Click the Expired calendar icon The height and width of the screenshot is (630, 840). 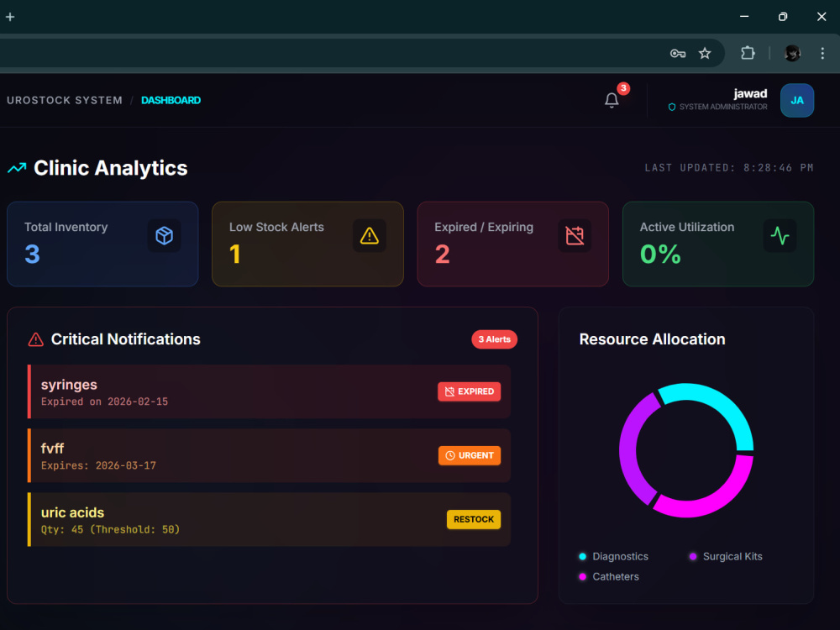(575, 236)
